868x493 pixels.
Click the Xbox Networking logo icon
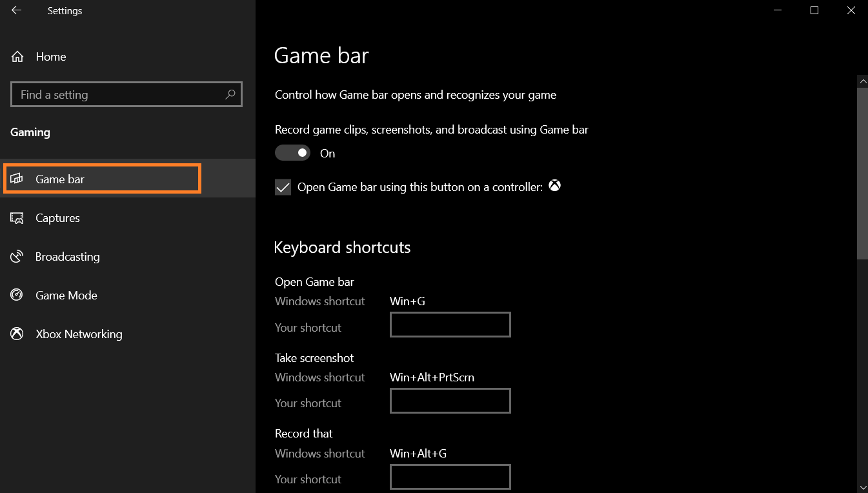pos(17,334)
